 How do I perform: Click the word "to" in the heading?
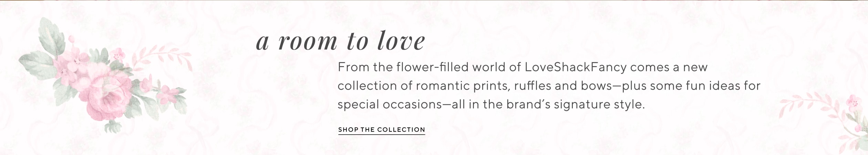click(357, 42)
